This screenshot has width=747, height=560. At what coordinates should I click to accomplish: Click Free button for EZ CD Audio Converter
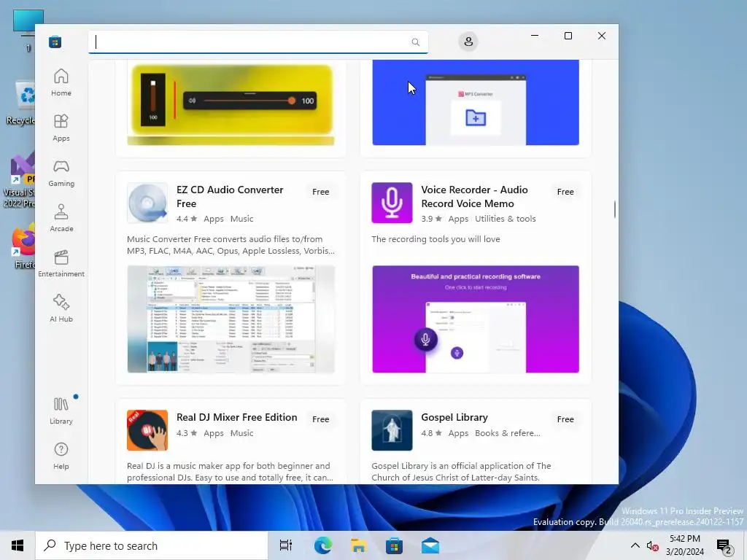321,192
